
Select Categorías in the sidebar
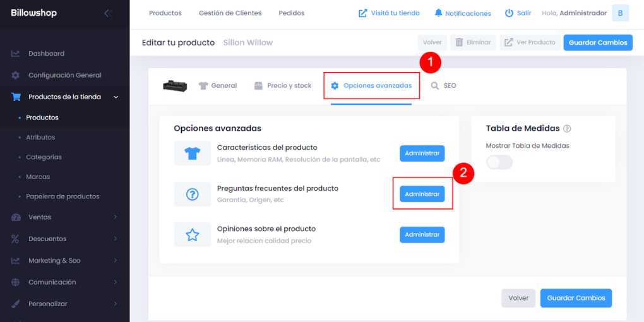(44, 157)
